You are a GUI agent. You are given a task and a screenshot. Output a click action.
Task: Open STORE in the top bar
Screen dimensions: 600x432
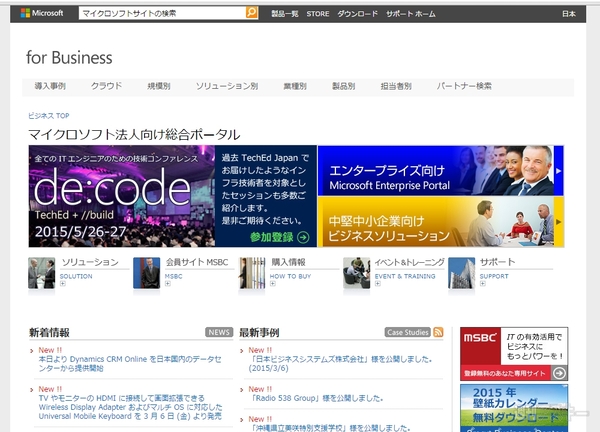coord(318,14)
